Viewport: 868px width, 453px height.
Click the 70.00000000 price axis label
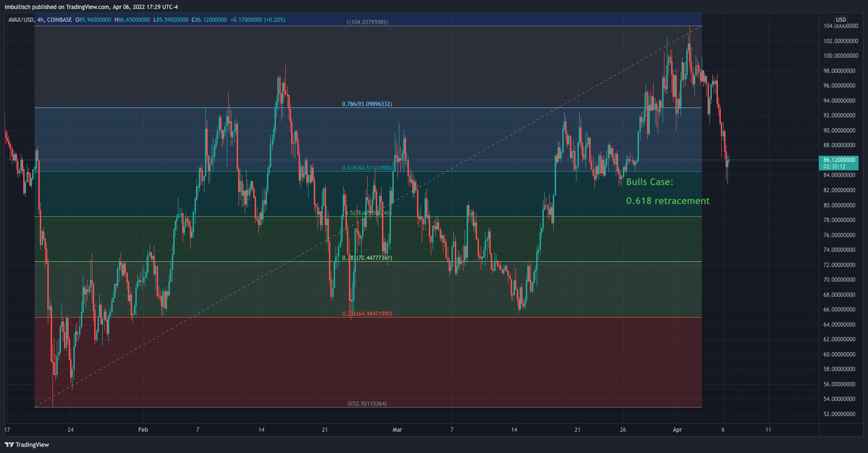(x=841, y=280)
